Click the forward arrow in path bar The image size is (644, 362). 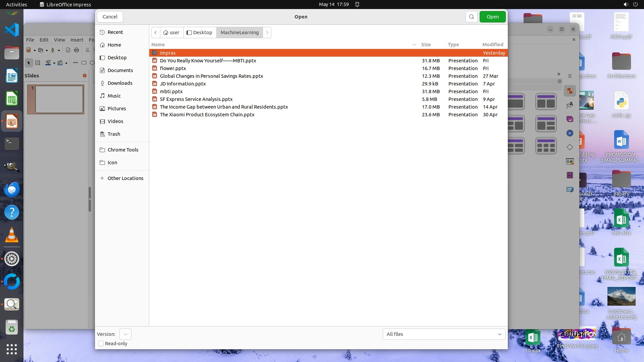[267, 33]
